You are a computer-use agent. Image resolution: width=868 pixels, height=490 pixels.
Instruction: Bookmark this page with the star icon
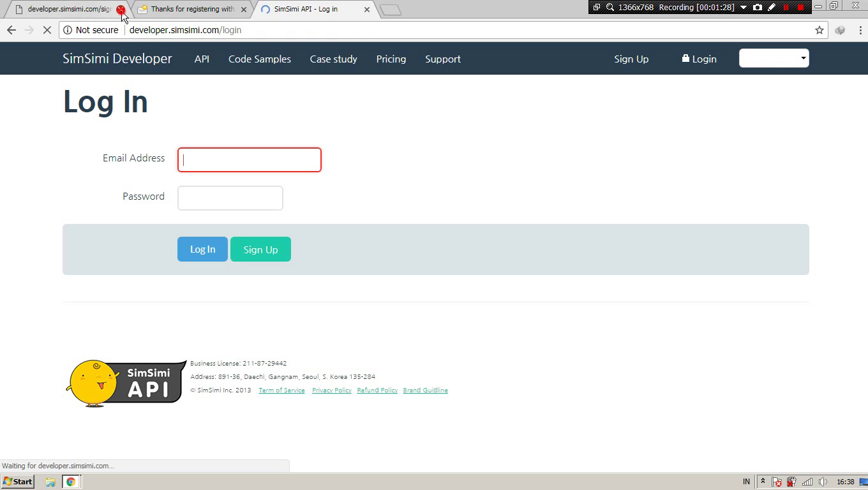819,30
